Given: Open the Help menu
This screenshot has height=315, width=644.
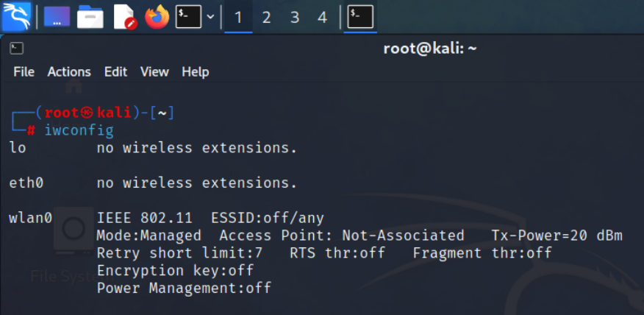Looking at the screenshot, I should pos(196,72).
